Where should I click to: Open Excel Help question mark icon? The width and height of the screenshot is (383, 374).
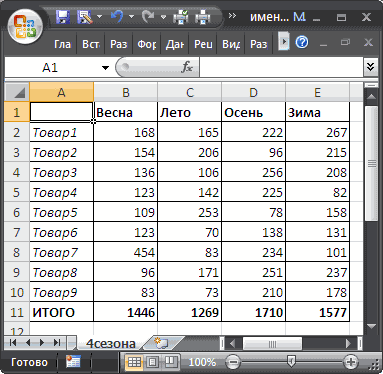(x=302, y=42)
